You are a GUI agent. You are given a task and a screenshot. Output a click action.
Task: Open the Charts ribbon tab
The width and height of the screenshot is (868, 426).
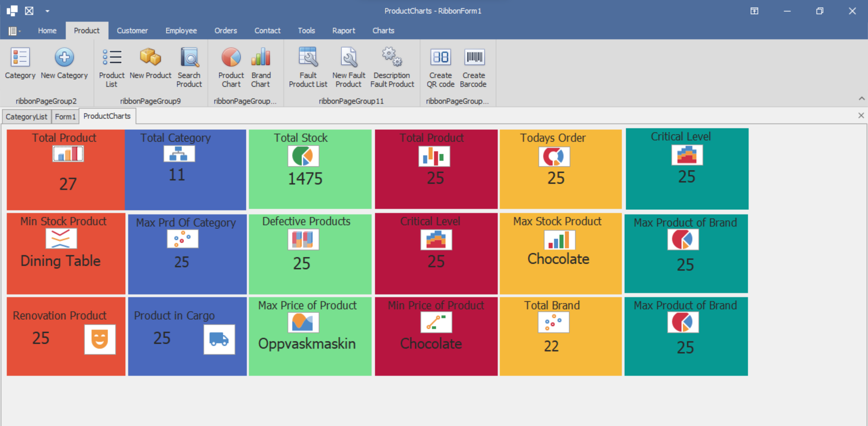tap(383, 31)
